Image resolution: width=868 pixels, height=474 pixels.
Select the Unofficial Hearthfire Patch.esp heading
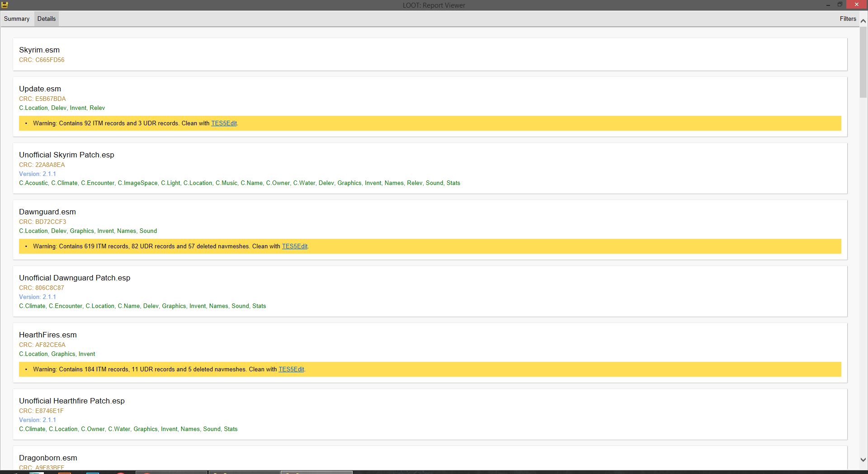click(x=72, y=401)
